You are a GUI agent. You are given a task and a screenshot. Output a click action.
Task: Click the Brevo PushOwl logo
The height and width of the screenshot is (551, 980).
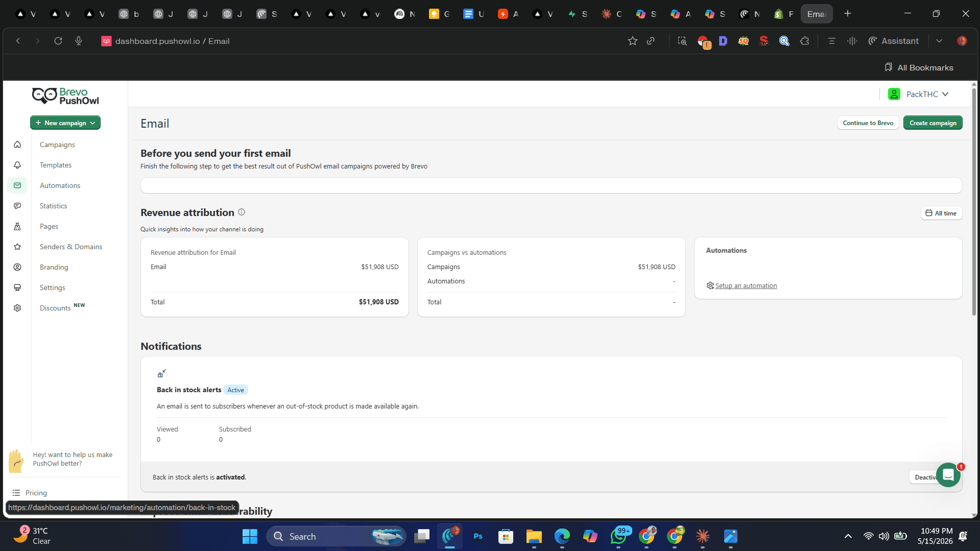tap(65, 96)
